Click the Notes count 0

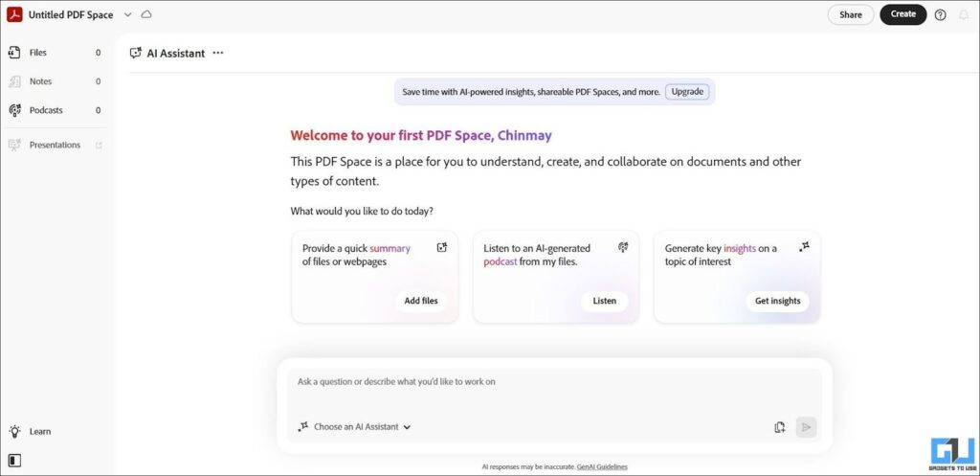coord(99,81)
